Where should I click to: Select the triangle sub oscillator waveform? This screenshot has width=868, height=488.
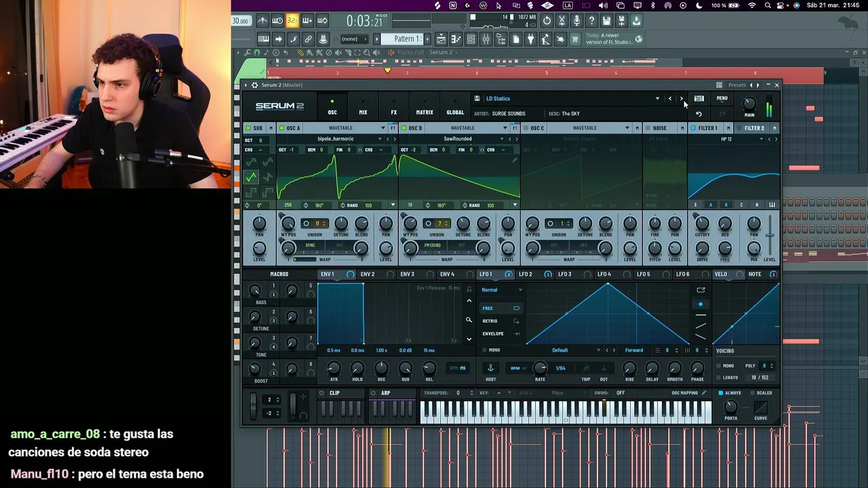(x=252, y=177)
